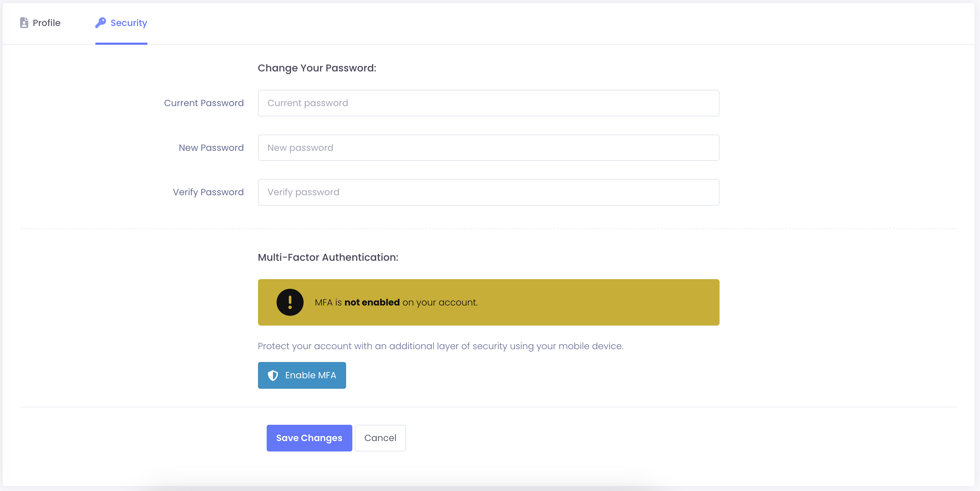Cancel the security changes
The image size is (980, 491).
[x=380, y=438]
